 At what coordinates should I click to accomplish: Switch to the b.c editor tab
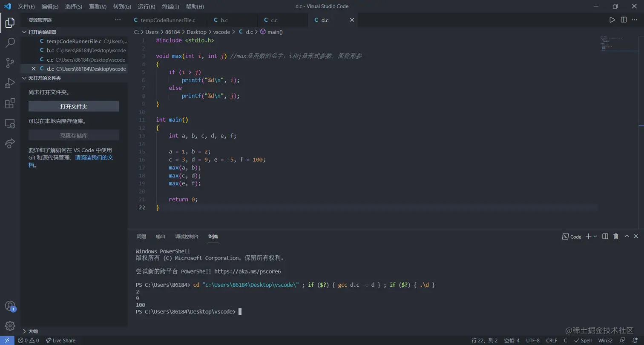coord(232,20)
